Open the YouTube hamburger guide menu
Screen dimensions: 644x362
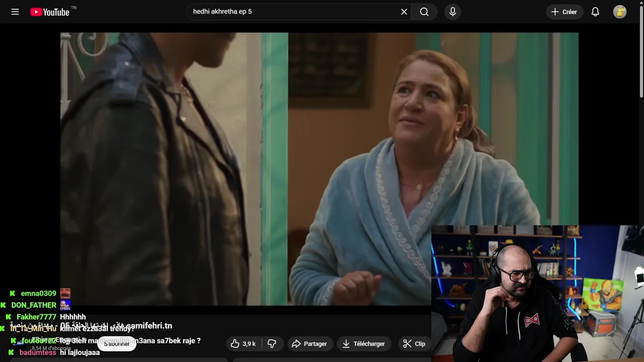(15, 12)
